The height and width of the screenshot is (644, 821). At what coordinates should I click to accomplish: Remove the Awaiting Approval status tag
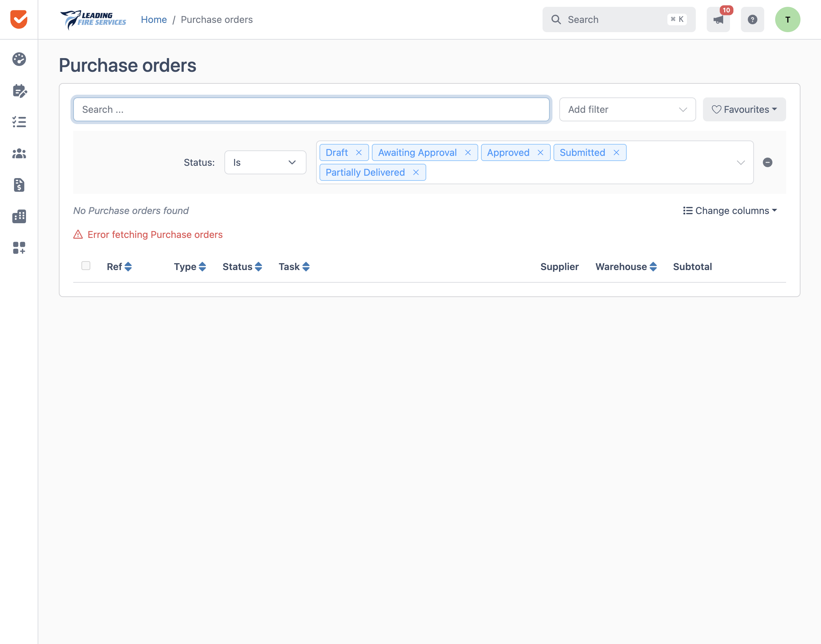coord(468,152)
